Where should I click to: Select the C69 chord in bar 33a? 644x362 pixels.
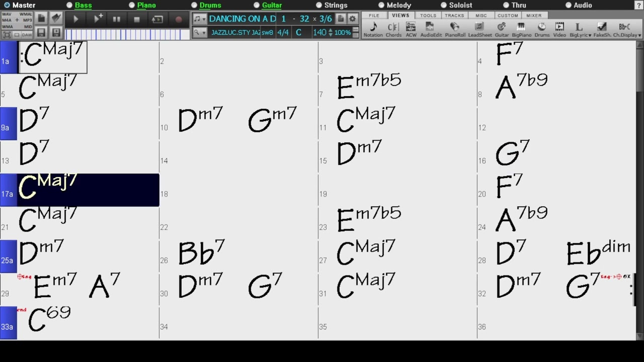[49, 319]
